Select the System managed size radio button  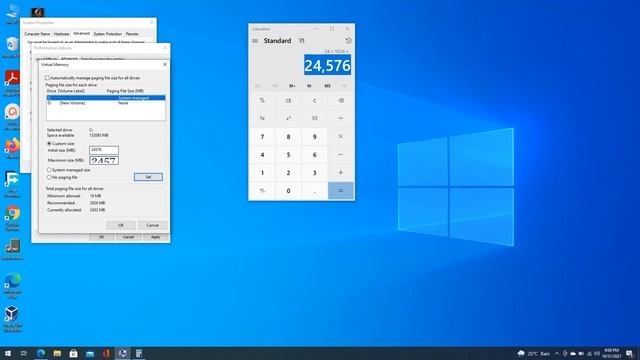pos(49,170)
